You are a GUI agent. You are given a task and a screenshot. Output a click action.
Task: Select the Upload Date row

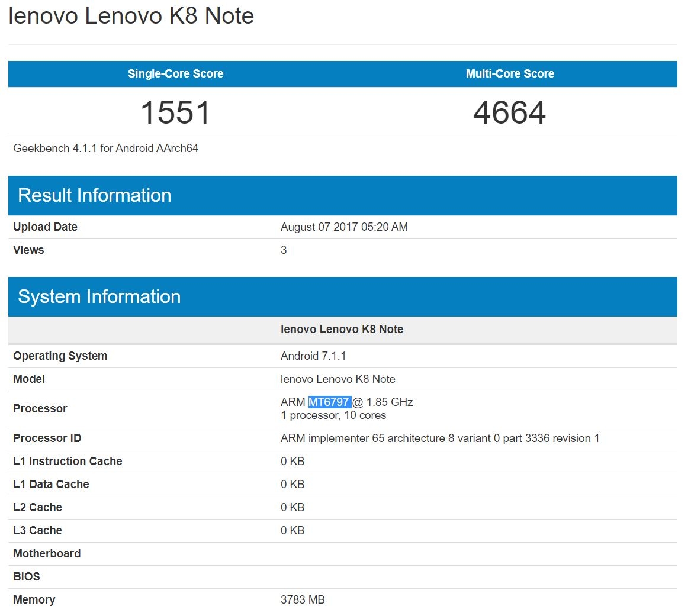[x=45, y=227]
